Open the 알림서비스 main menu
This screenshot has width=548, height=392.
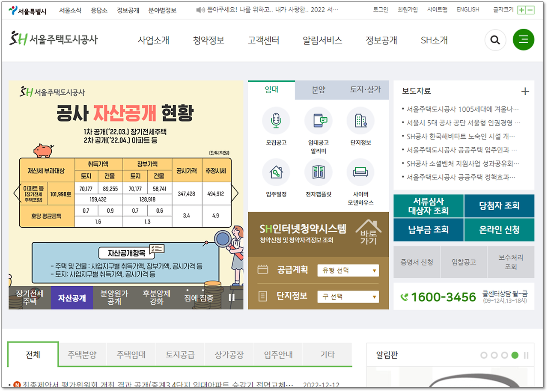point(322,40)
